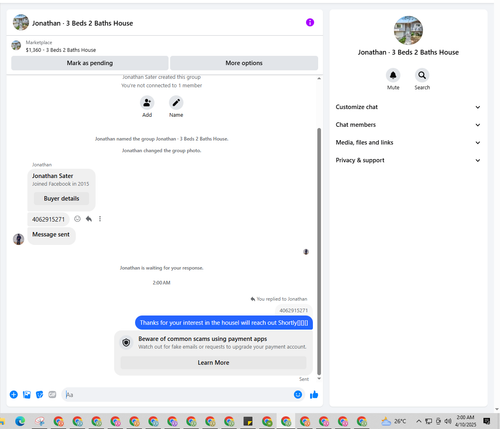Click 'Jonathan - 3 Beds 2 Baths House' header title
Viewport: 500px width, 429px height.
click(x=83, y=23)
